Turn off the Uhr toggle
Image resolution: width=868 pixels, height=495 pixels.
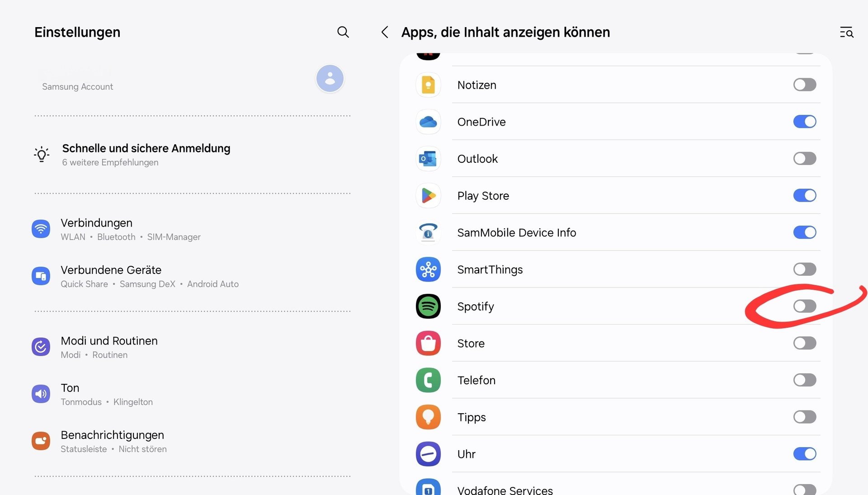(804, 454)
